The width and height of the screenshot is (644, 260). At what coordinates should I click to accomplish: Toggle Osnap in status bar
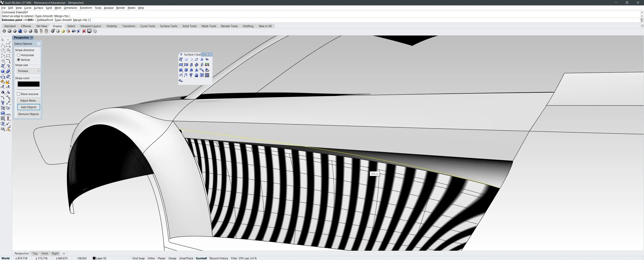coord(172,258)
